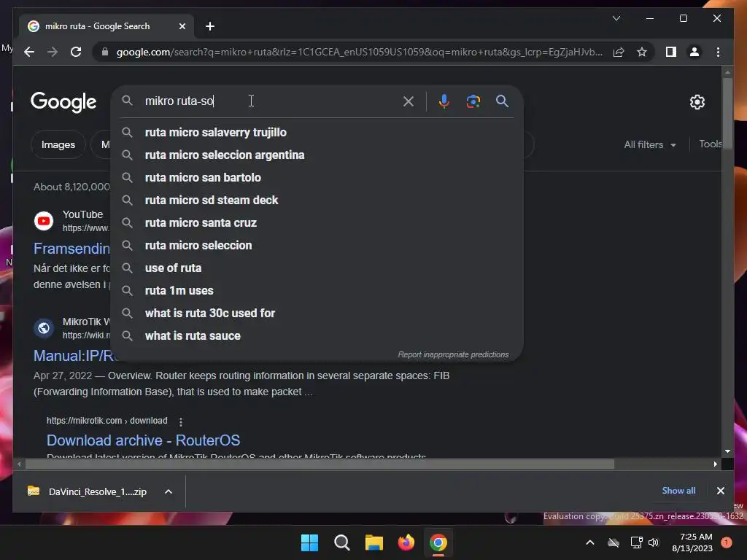Click the browser forward arrow
747x560 pixels.
click(53, 52)
